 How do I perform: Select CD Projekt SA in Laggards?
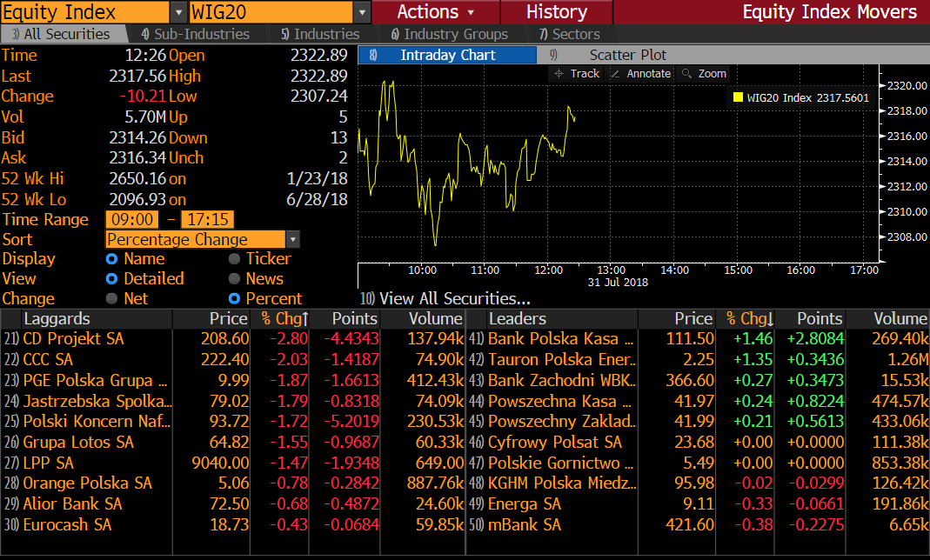(73, 339)
